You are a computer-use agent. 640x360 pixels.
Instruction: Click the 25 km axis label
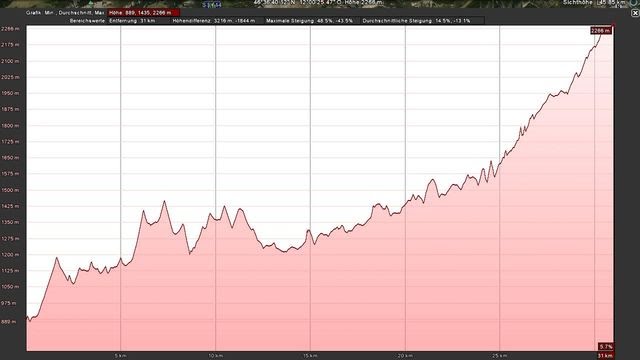tap(499, 356)
